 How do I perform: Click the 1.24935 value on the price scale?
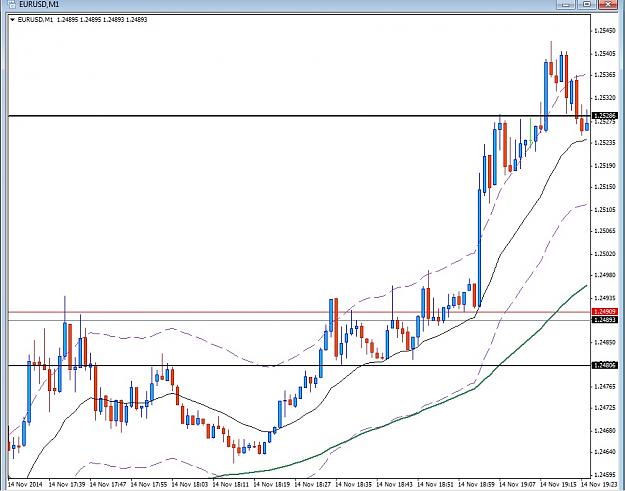point(605,297)
